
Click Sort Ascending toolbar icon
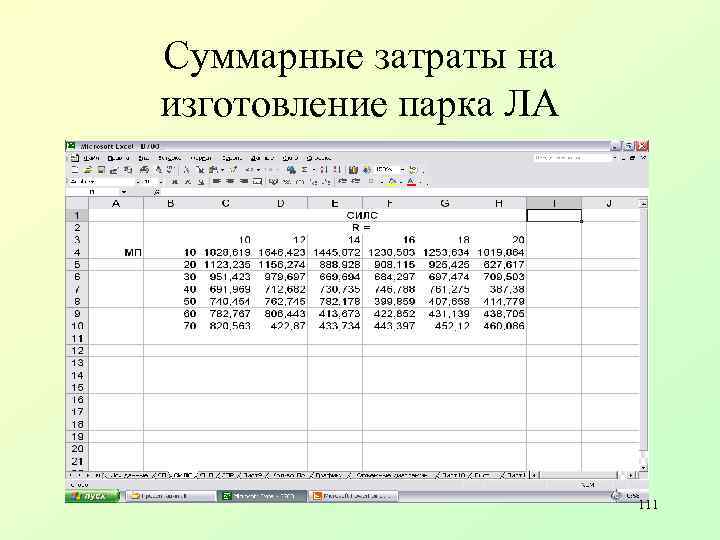coord(323,169)
